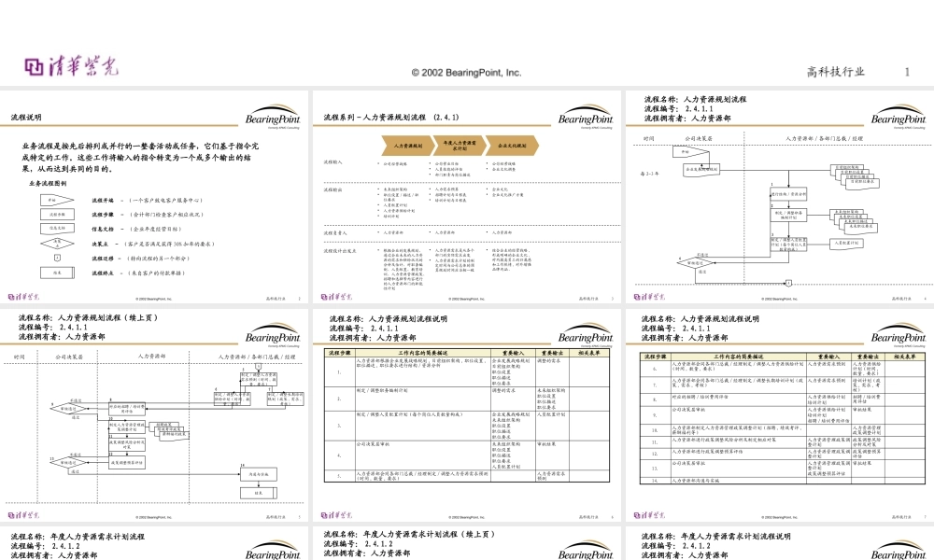This screenshot has height=560, width=934.
Task: Click the 年度人力资源需求计划流程 slide title at bottom left
Action: tap(78, 537)
